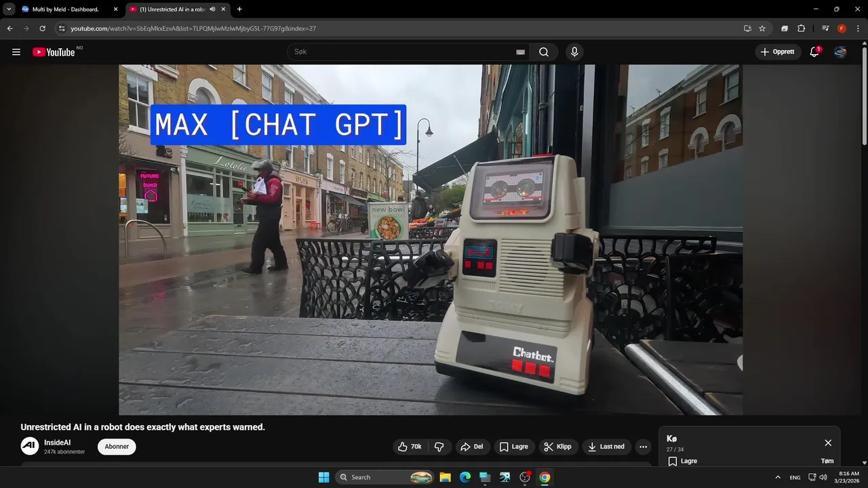Open the InsideAI channel avatar

pyautogui.click(x=30, y=446)
